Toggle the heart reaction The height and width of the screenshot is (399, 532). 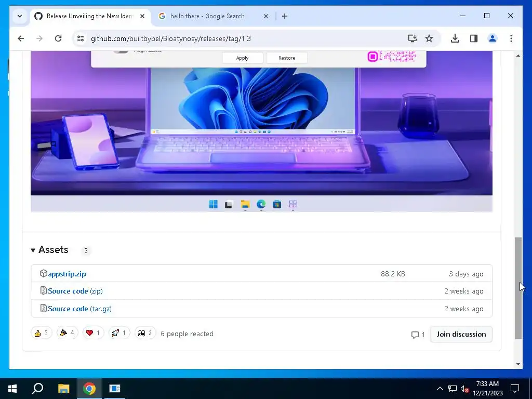pos(93,333)
